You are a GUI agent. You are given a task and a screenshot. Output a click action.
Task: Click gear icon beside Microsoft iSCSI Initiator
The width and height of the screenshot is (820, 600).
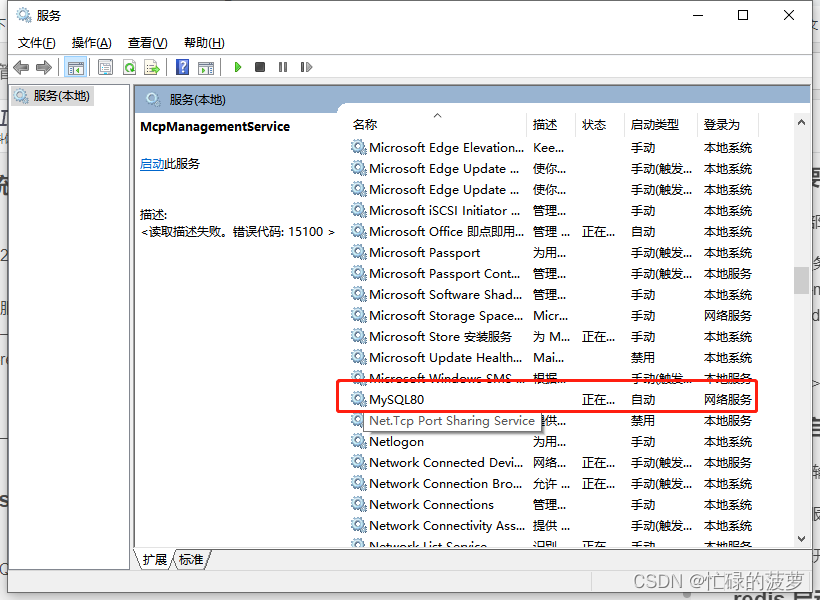[358, 210]
